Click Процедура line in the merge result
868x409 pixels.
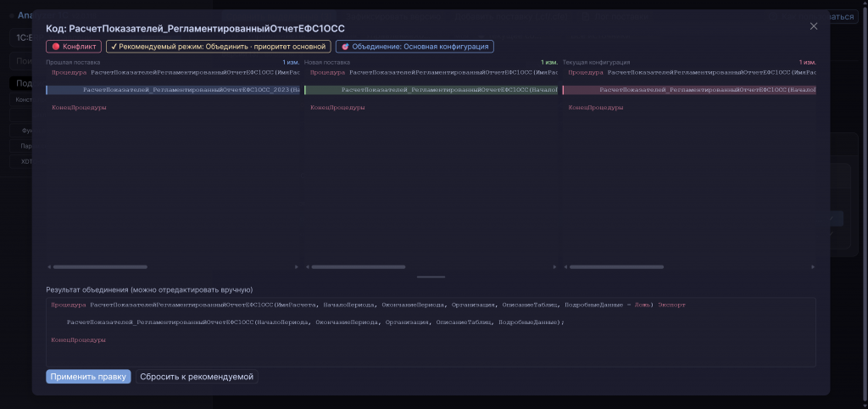point(368,305)
